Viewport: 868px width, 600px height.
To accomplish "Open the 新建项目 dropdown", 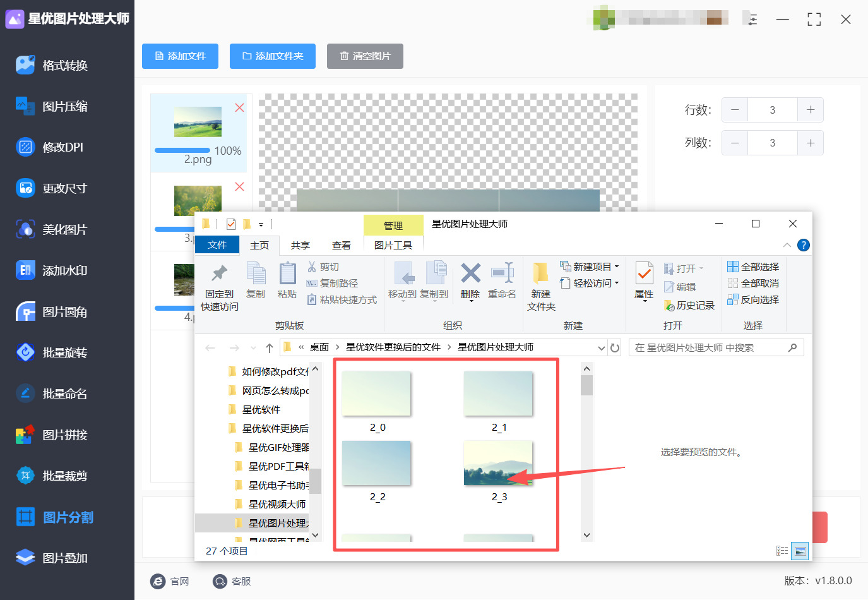I will pyautogui.click(x=590, y=267).
